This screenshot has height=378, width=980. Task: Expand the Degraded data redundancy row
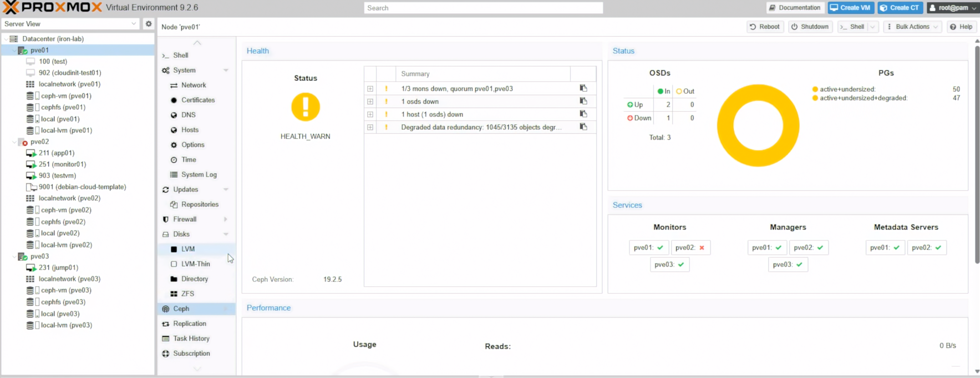click(x=370, y=127)
